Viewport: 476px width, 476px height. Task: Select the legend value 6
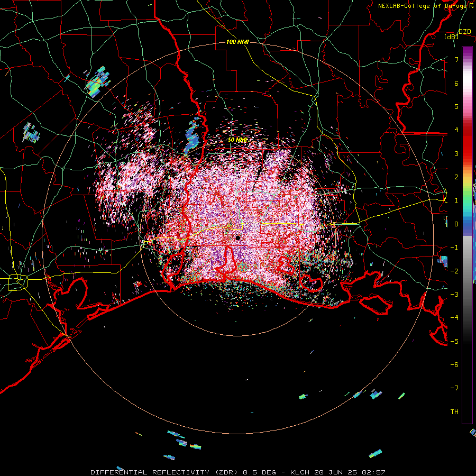456,83
